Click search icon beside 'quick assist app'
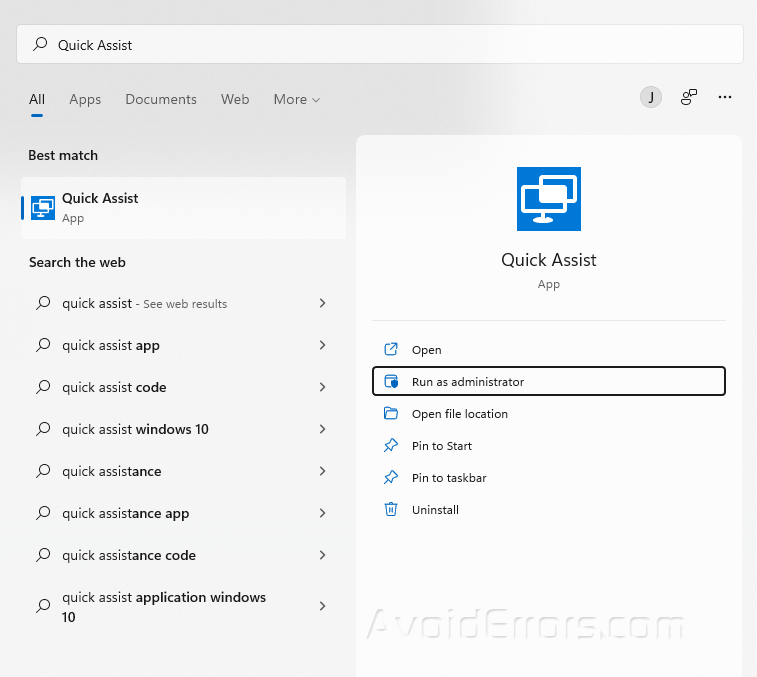The image size is (757, 677). pyautogui.click(x=43, y=345)
